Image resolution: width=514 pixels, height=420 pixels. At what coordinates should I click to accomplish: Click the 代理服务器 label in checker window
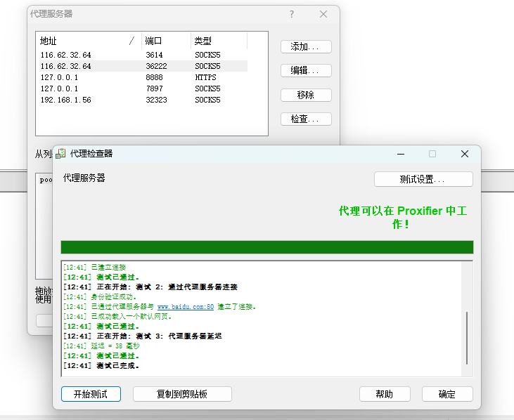click(x=84, y=178)
